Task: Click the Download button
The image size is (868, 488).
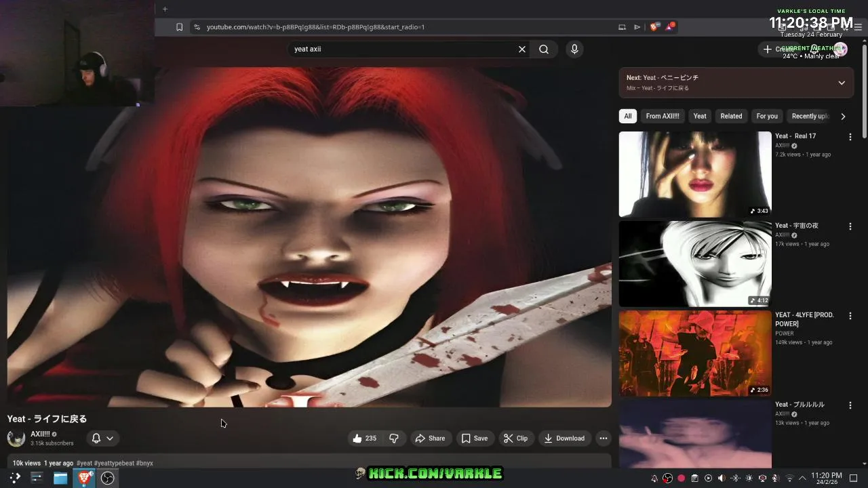Action: pyautogui.click(x=565, y=439)
